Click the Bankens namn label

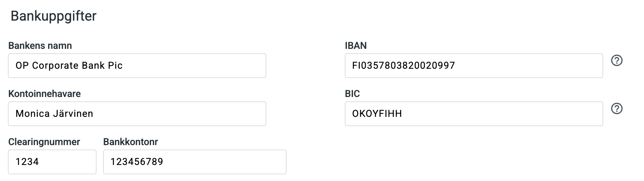[x=40, y=45]
